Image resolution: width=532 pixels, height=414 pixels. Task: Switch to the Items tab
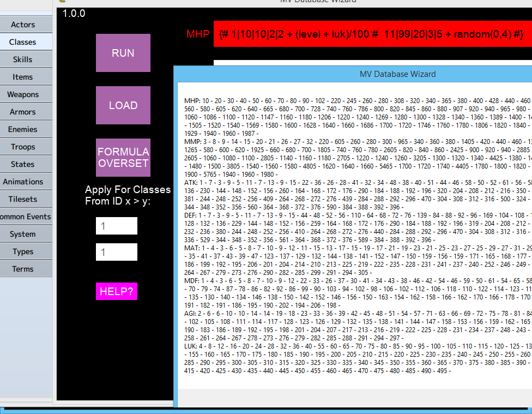point(22,76)
